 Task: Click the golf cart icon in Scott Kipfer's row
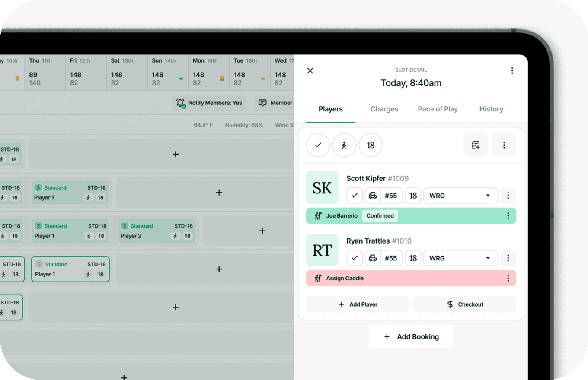(373, 195)
